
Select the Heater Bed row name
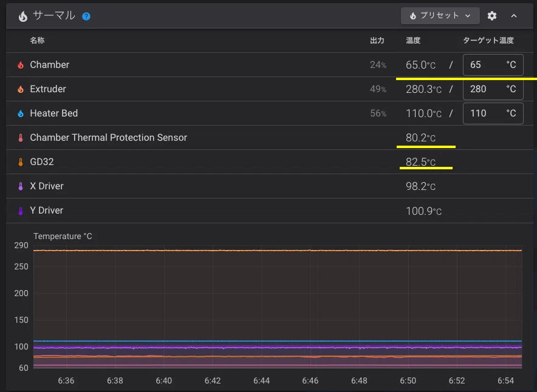54,113
